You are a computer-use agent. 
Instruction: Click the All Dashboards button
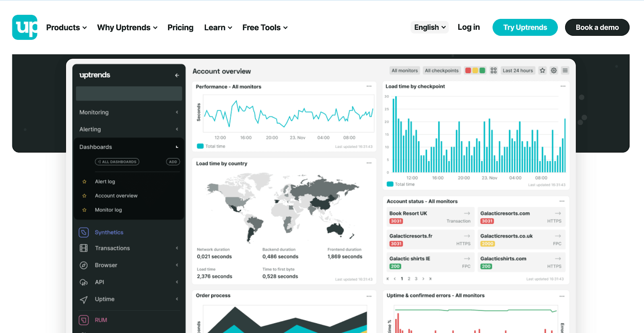click(x=117, y=162)
